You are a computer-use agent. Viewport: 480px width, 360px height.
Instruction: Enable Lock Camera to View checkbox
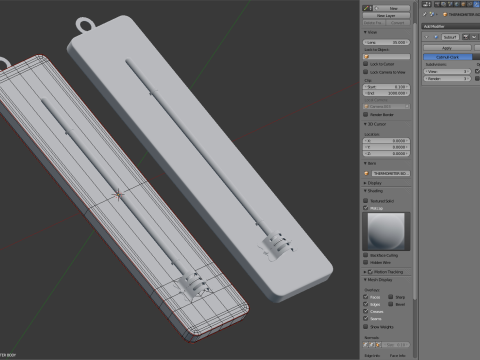point(366,72)
